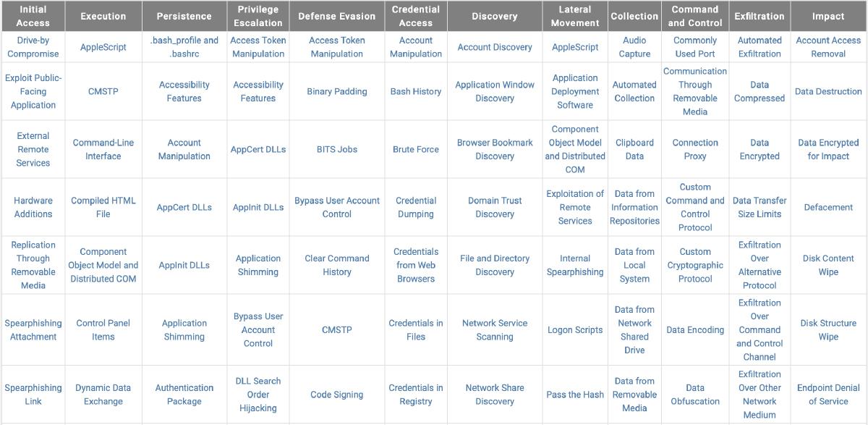Select the Privilege Escalation column header
This screenshot has height=425, width=868.
click(x=258, y=16)
